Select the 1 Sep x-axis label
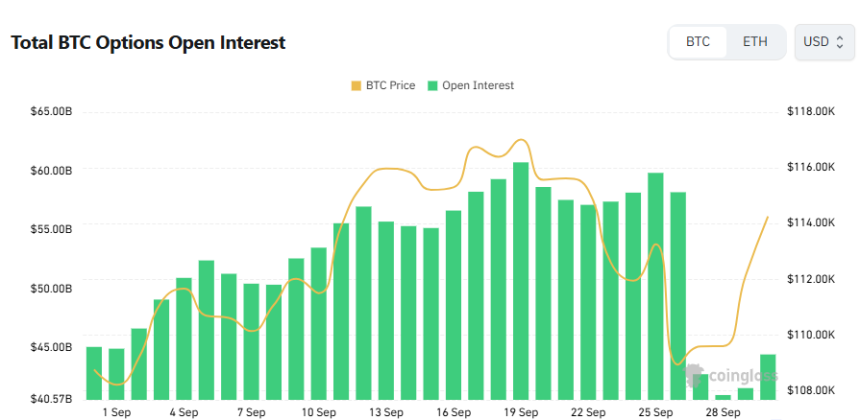Image resolution: width=860 pixels, height=420 pixels. pos(116,411)
